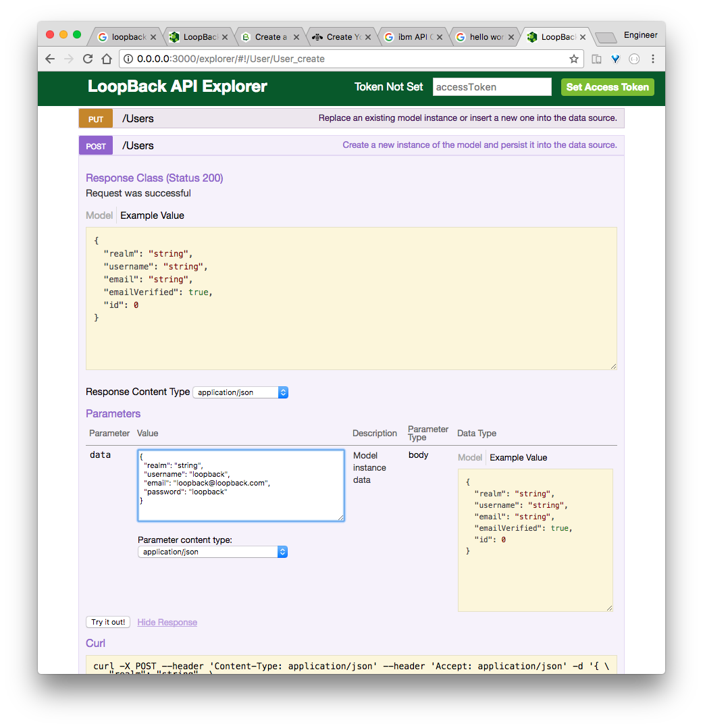The height and width of the screenshot is (728, 703).
Task: Open a new tab button
Action: pyautogui.click(x=606, y=38)
